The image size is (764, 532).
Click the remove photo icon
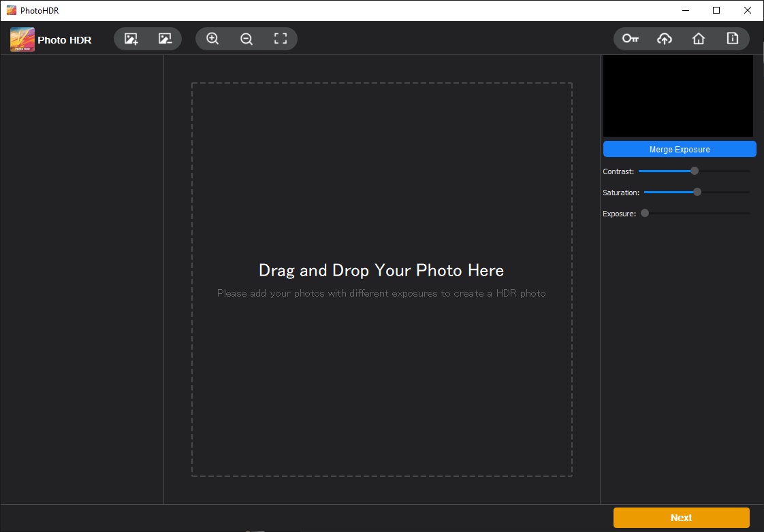[165, 39]
